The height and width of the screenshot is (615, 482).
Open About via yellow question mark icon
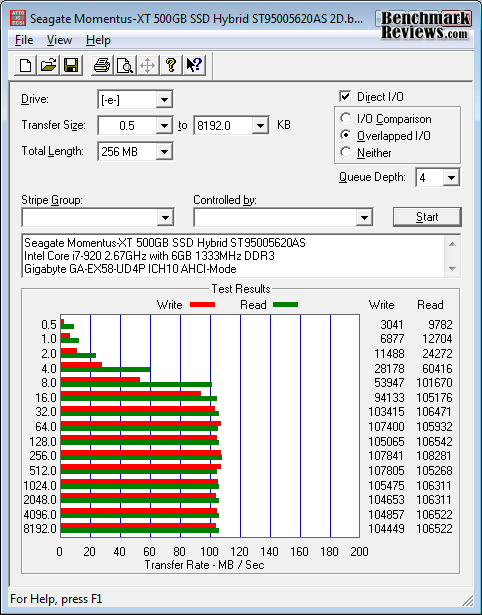click(171, 65)
